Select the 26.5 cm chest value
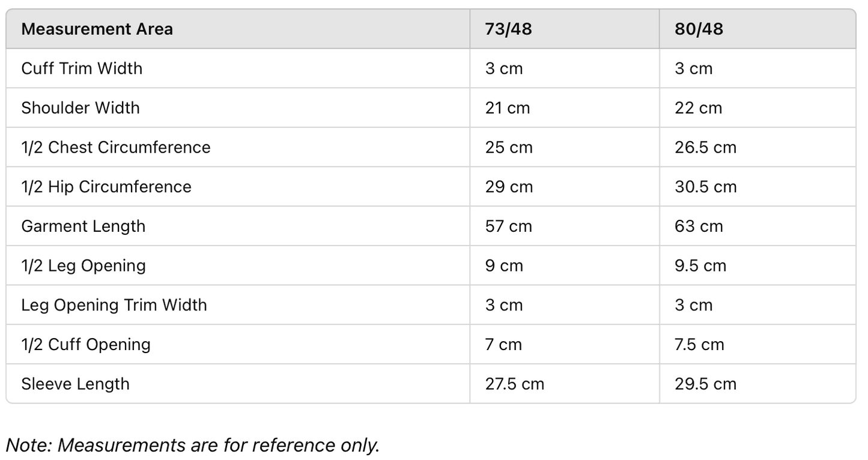Viewport: 868px width, 460px height. (705, 148)
